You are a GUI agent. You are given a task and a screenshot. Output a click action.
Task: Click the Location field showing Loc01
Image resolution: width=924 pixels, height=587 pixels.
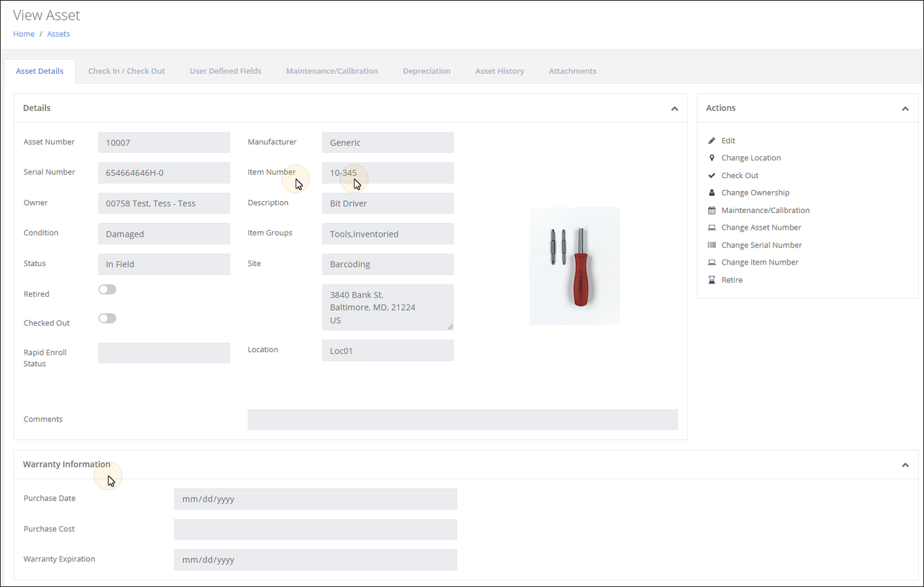tap(388, 350)
